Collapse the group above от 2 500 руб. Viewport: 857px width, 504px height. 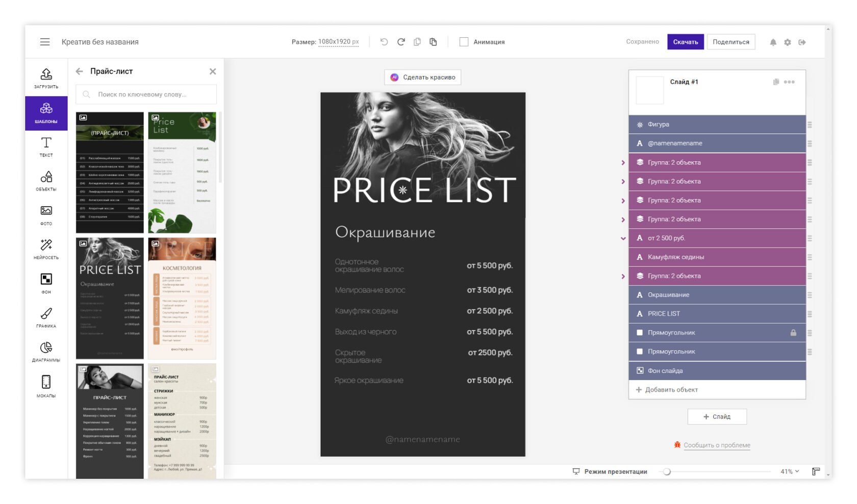(x=623, y=238)
